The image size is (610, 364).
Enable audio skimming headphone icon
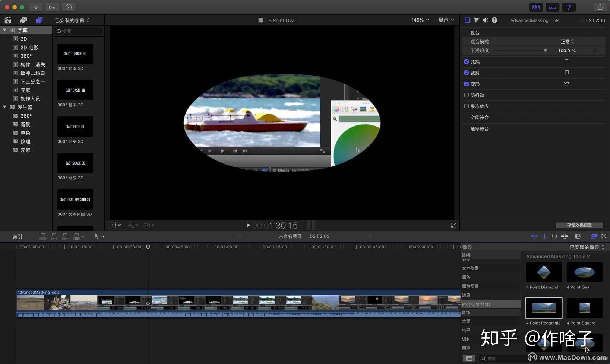click(554, 236)
